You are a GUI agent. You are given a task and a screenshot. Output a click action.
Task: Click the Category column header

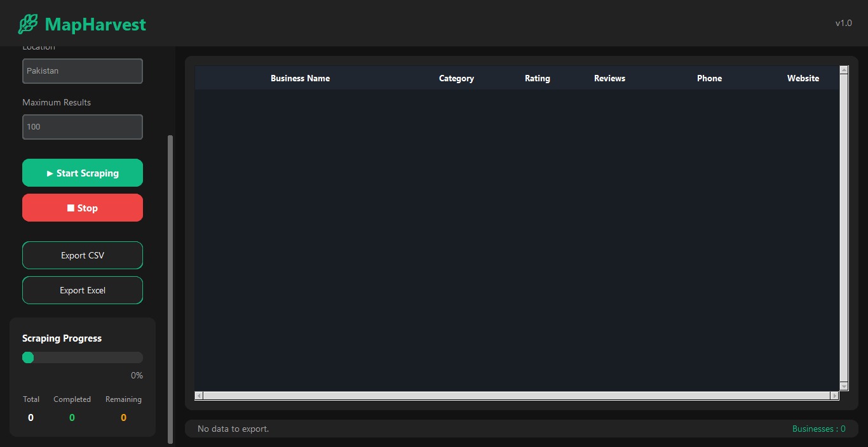(x=456, y=78)
